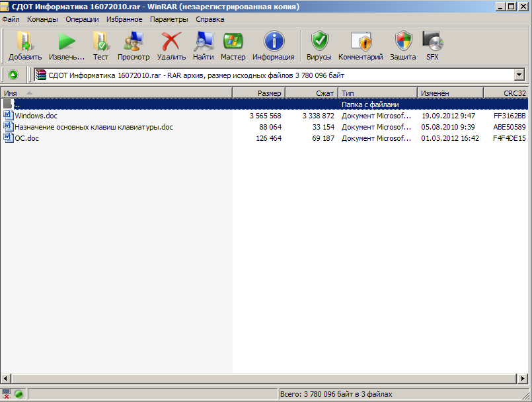The width and height of the screenshot is (532, 402).
Task: Launch the Мастер (Wizard) icon
Action: [233, 42]
